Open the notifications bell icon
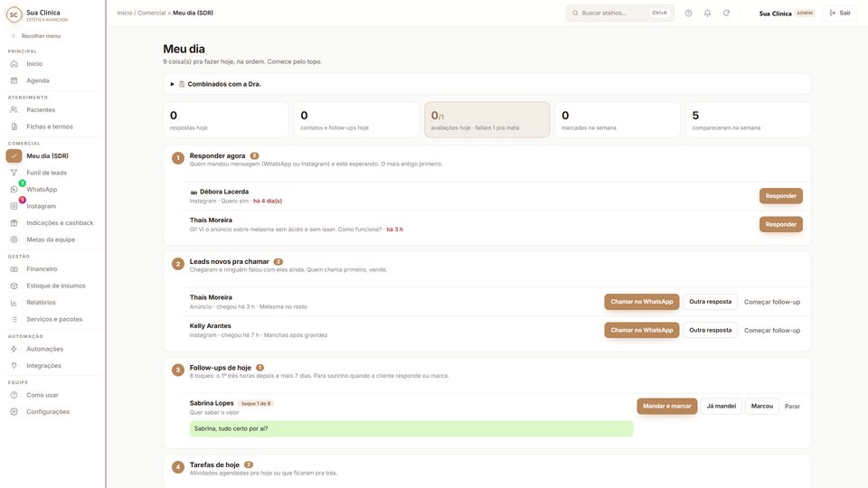868x488 pixels. (x=707, y=13)
